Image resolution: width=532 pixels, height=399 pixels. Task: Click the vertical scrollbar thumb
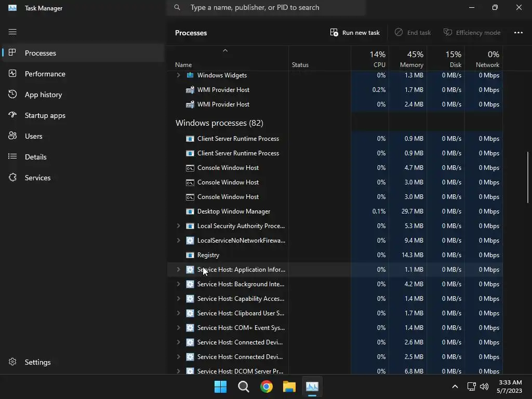tap(528, 178)
